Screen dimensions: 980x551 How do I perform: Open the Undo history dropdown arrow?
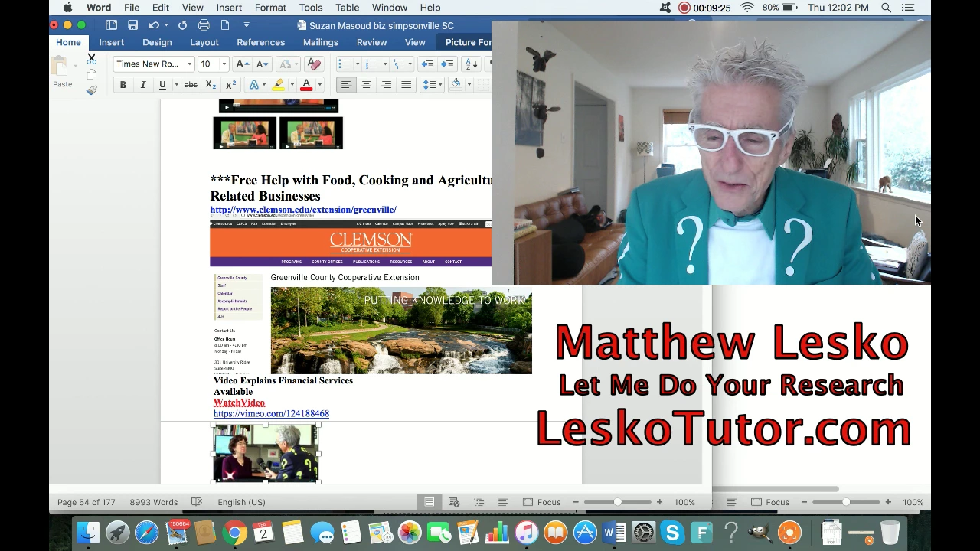coord(166,25)
